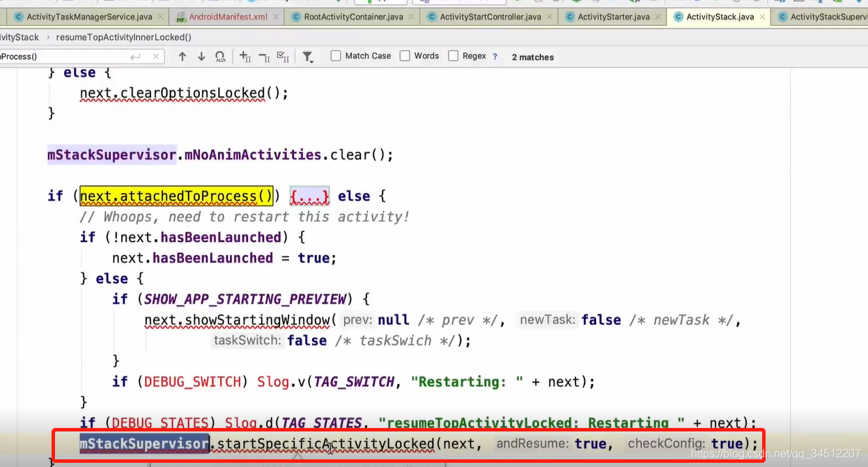Click next.clearOptionsLocked() call
The width and height of the screenshot is (868, 467).
(184, 93)
